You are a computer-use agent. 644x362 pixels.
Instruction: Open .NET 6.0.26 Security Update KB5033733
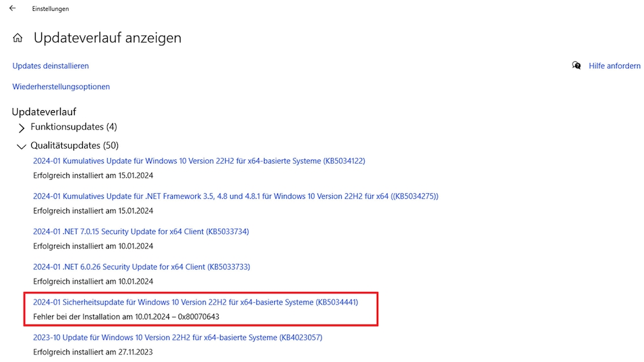coord(141,266)
